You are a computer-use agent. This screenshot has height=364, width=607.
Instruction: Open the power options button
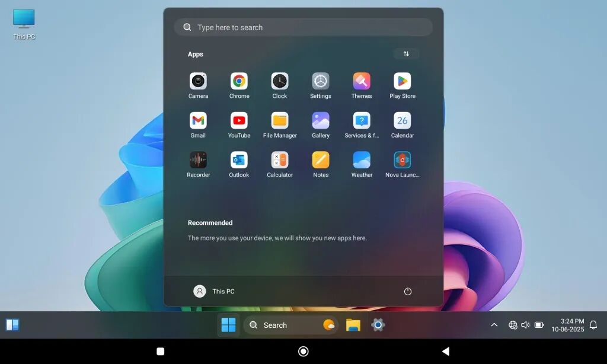(408, 291)
